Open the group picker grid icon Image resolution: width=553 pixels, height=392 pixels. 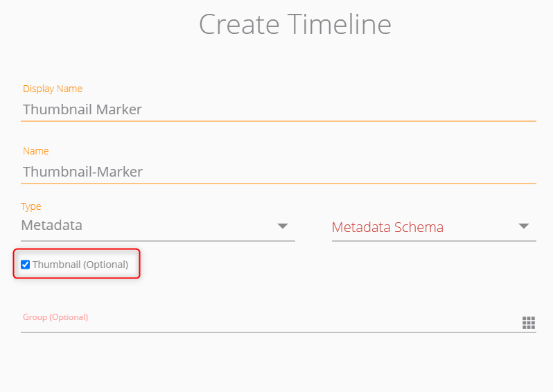(x=528, y=323)
